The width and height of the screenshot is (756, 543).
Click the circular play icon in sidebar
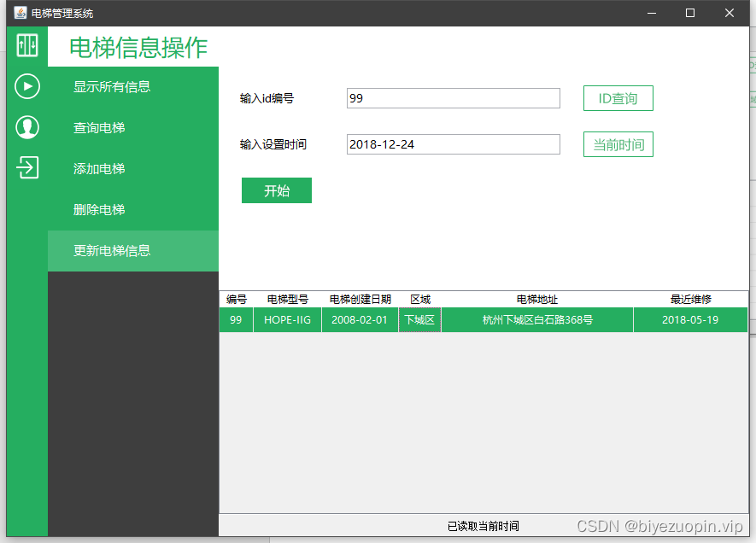click(x=26, y=86)
